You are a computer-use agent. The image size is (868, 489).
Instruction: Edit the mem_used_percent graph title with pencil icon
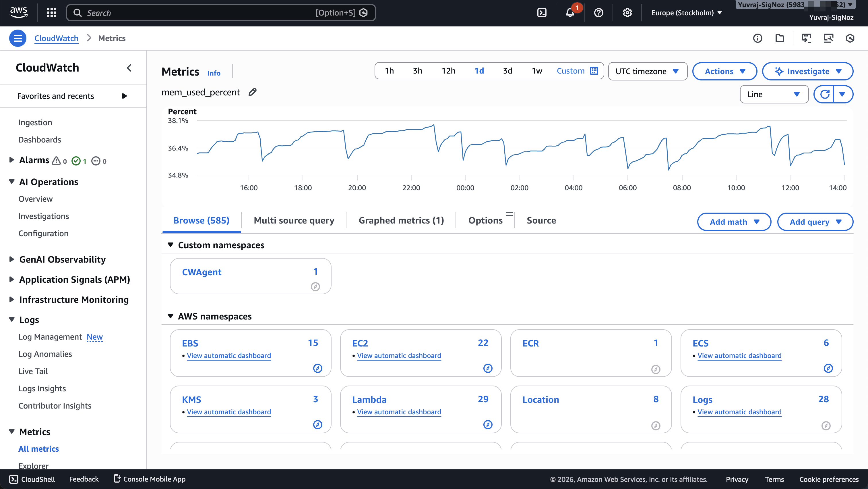(252, 92)
